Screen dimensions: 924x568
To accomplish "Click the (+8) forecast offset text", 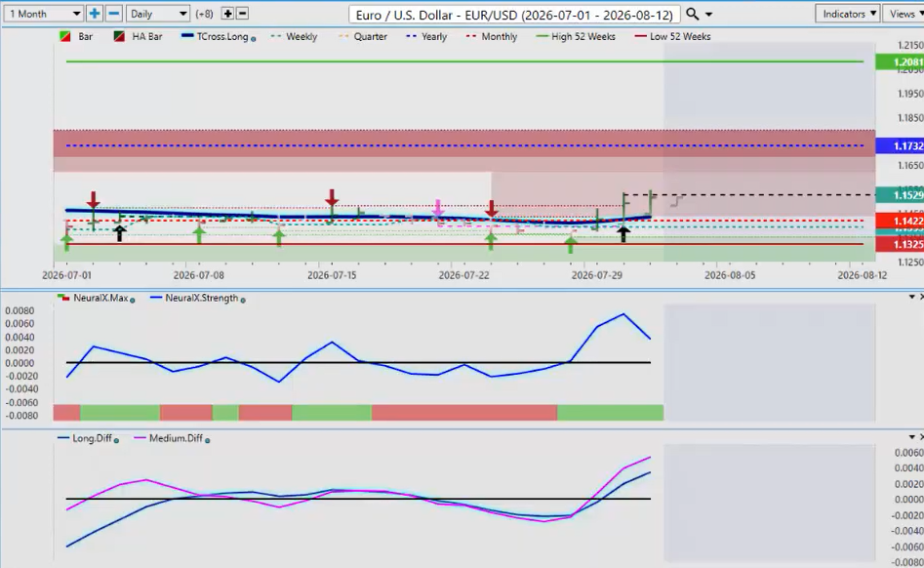I will click(205, 14).
